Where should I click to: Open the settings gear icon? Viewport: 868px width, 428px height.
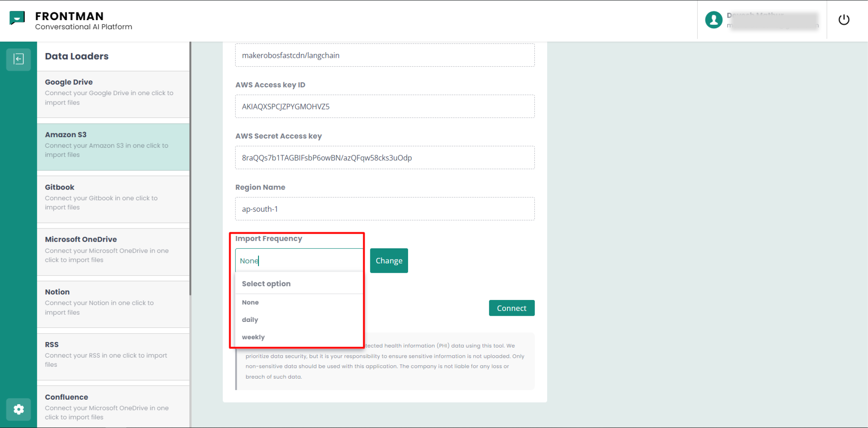(19, 409)
